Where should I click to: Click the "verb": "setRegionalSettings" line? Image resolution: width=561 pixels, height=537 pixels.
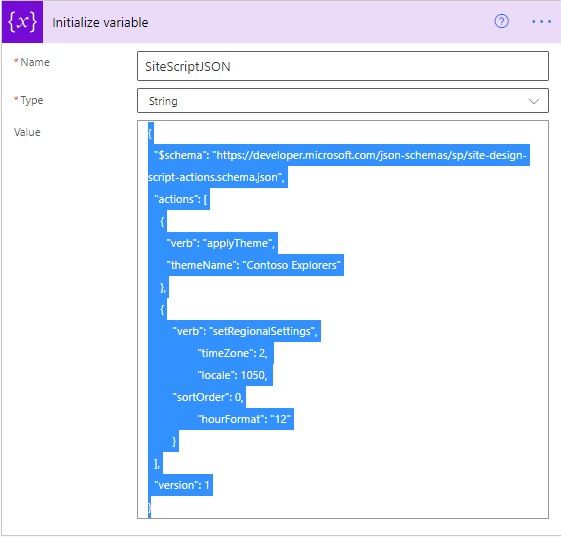tap(245, 331)
